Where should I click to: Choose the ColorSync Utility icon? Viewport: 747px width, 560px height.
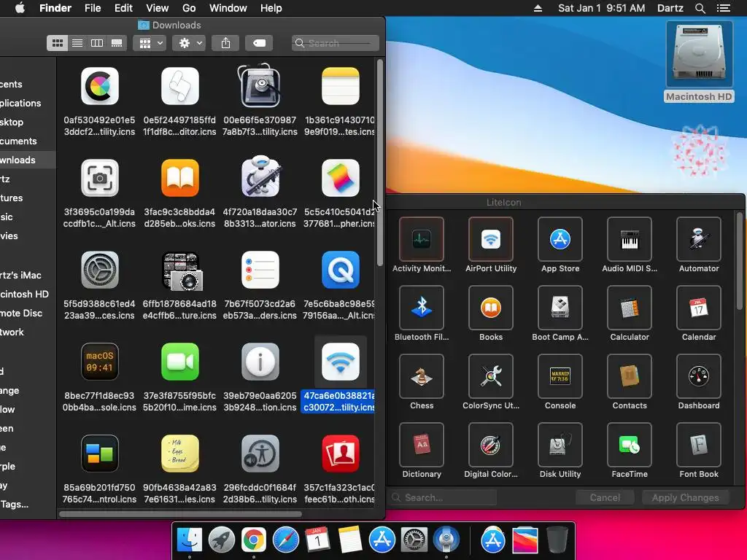pos(491,376)
